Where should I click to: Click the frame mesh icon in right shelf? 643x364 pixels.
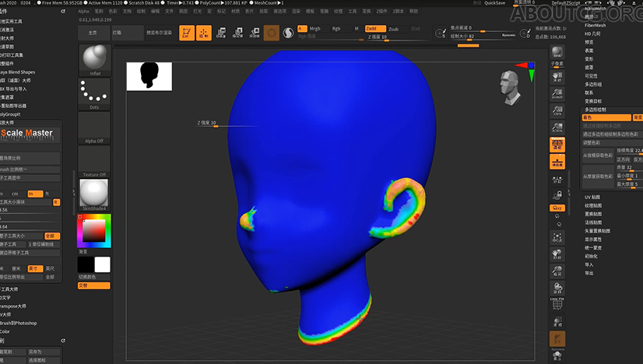coord(557,237)
